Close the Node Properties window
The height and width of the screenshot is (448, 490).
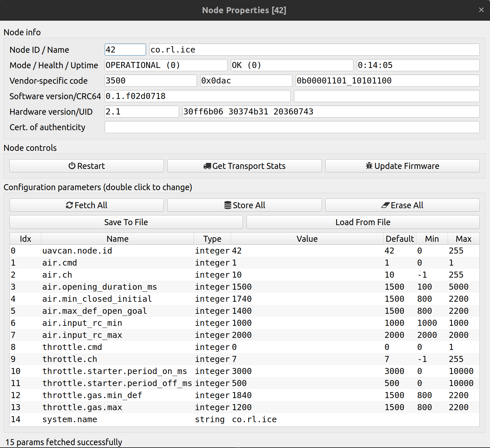[481, 10]
